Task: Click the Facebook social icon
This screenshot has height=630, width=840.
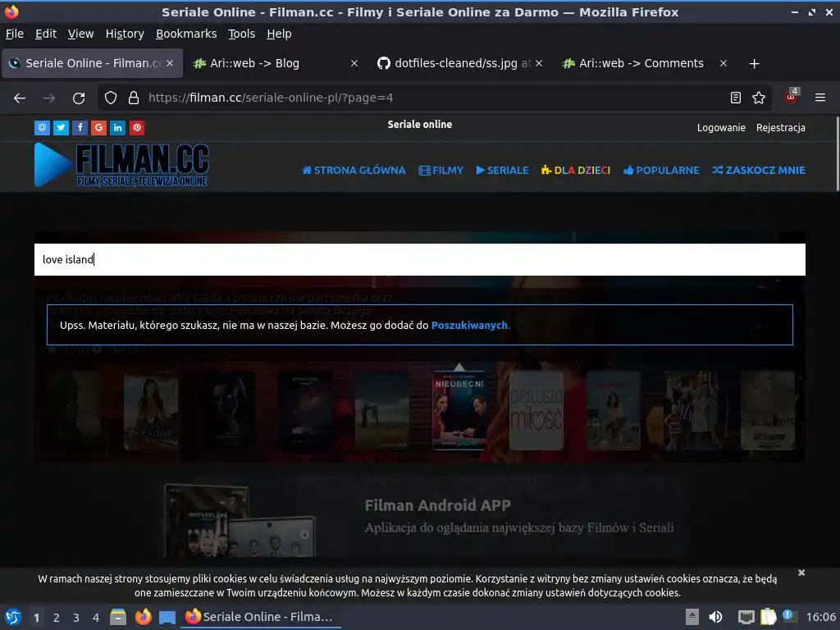Action: tap(80, 127)
